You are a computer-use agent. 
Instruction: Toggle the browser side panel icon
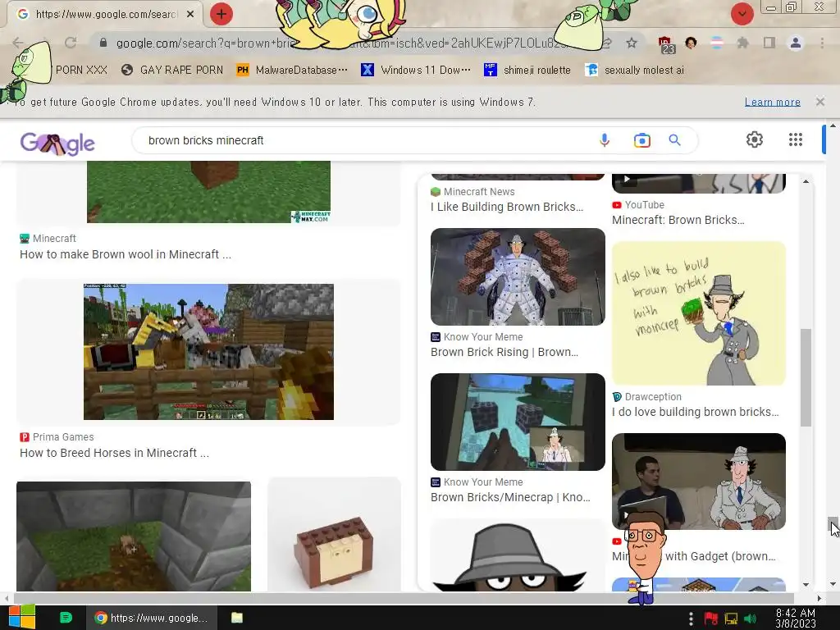tap(769, 43)
